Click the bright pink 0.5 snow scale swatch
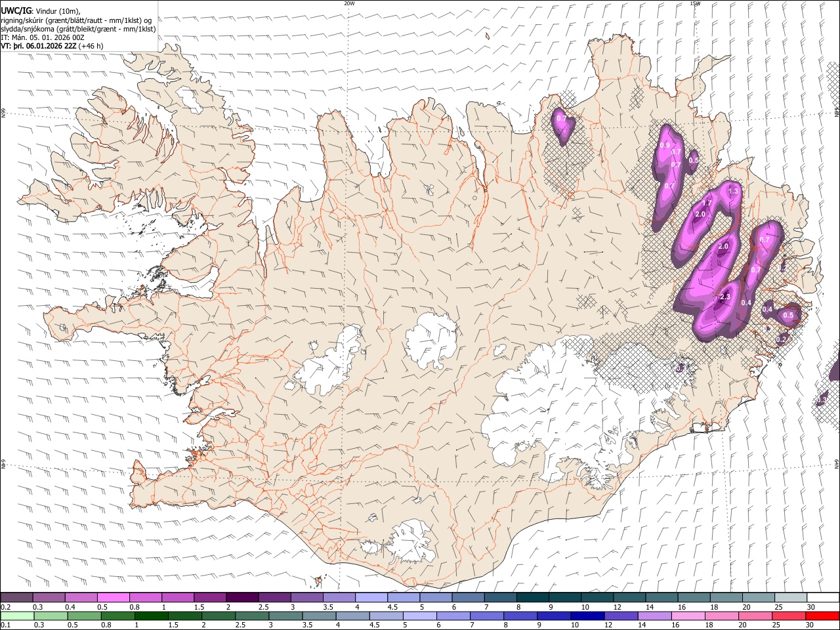This screenshot has width=840, height=630. tap(113, 597)
